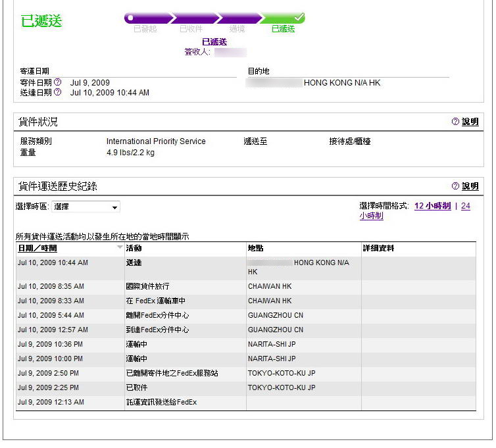Sort by 日期／時間 column header
Image resolution: width=496 pixels, height=448 pixels.
[x=37, y=249]
